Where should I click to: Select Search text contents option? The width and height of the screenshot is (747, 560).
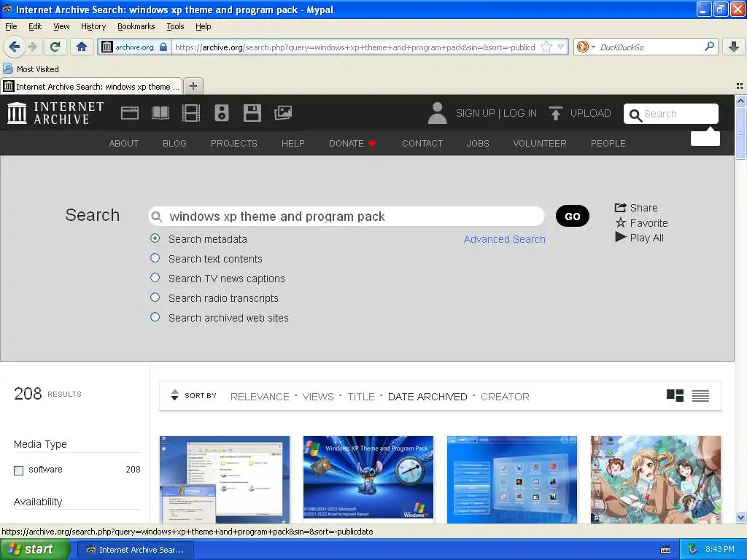click(155, 257)
